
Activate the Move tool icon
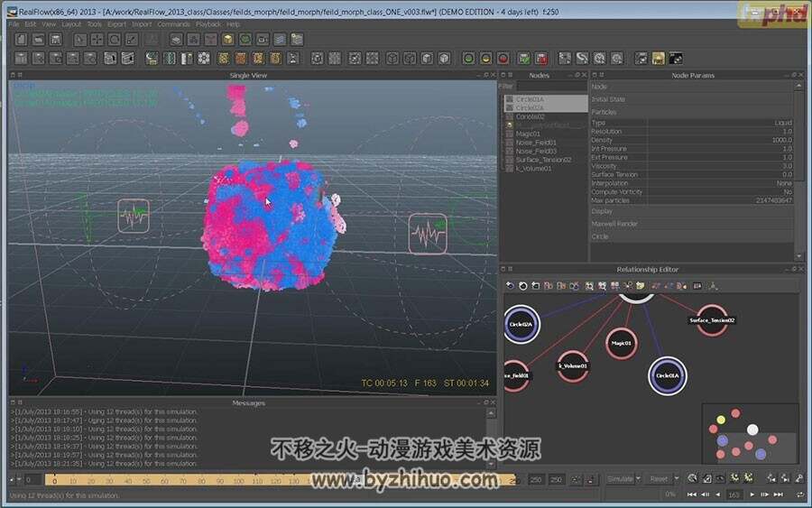coord(97,40)
